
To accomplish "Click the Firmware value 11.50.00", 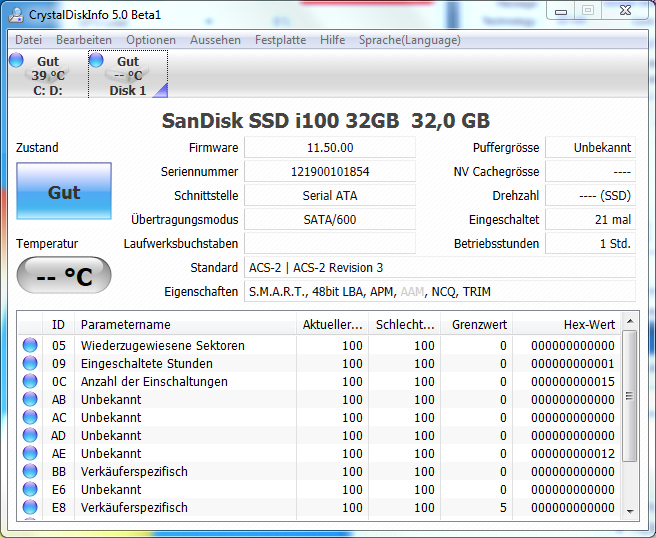I will [330, 147].
